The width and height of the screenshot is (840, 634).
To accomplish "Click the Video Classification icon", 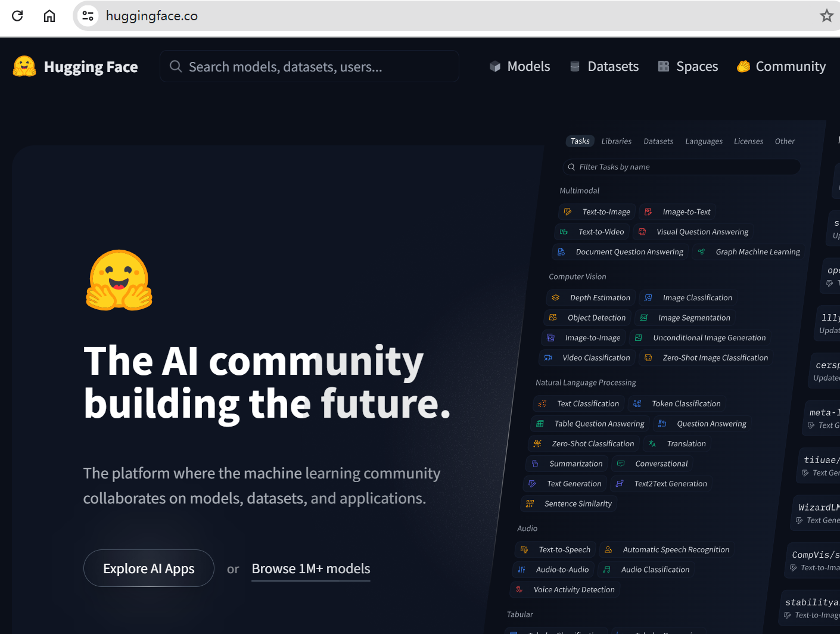I will 548,358.
